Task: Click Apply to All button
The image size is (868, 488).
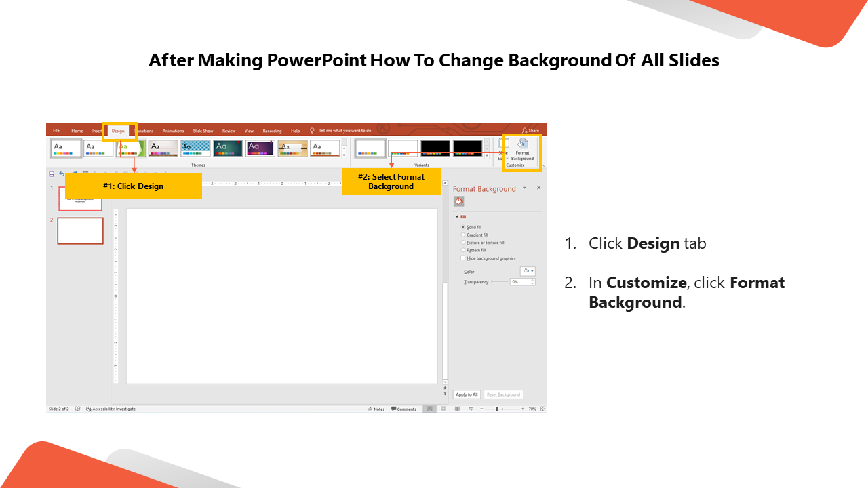Action: coord(467,394)
